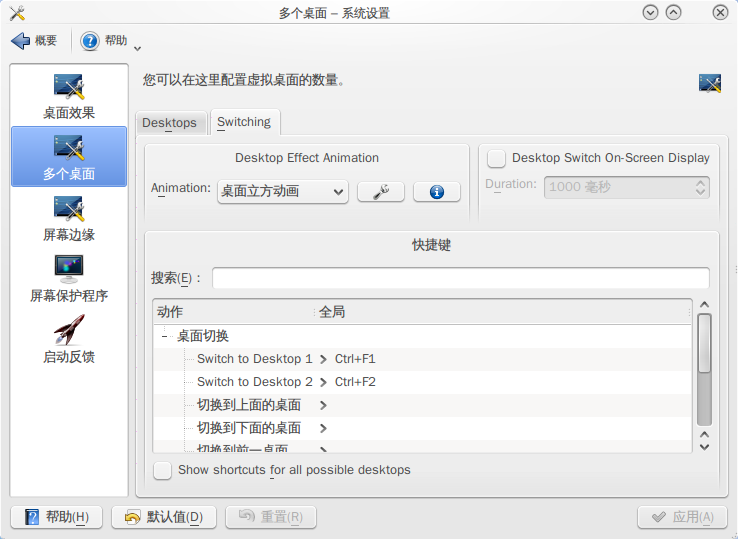Select the Switch to Desktop 1 row
Screen dimensions: 738x539
tap(423, 359)
